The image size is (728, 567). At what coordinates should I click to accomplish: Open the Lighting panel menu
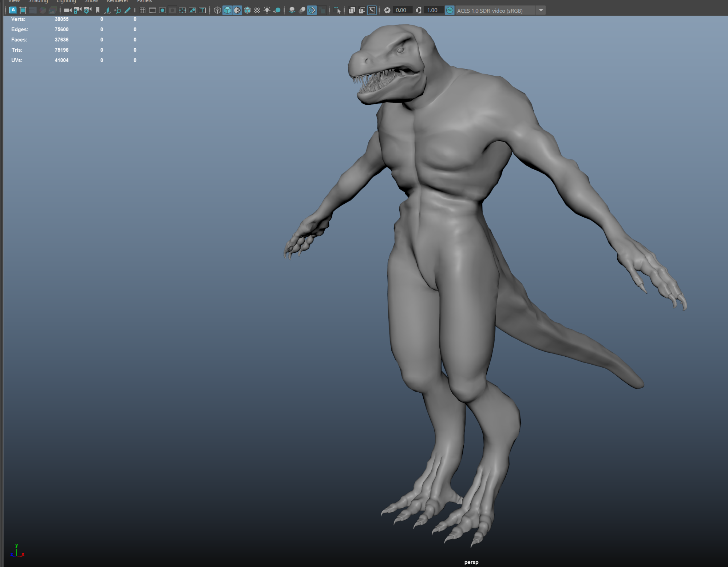66,1
